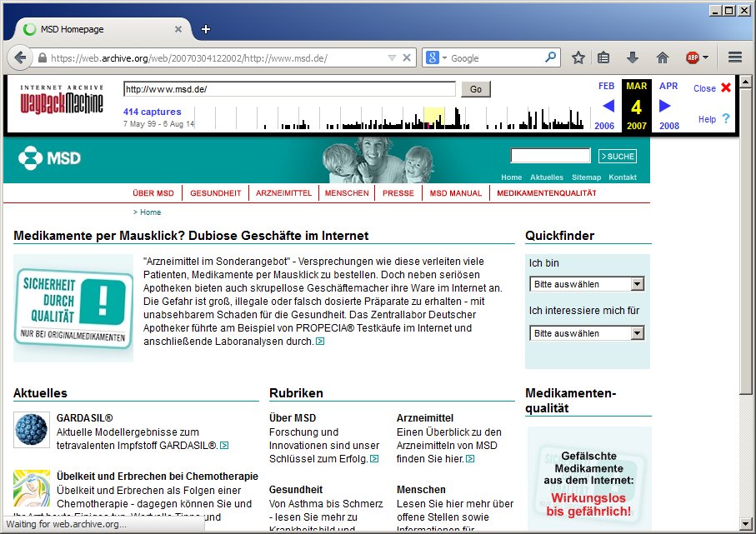Click the highlighted capture on the timeline
This screenshot has height=534, width=756.
(428, 125)
